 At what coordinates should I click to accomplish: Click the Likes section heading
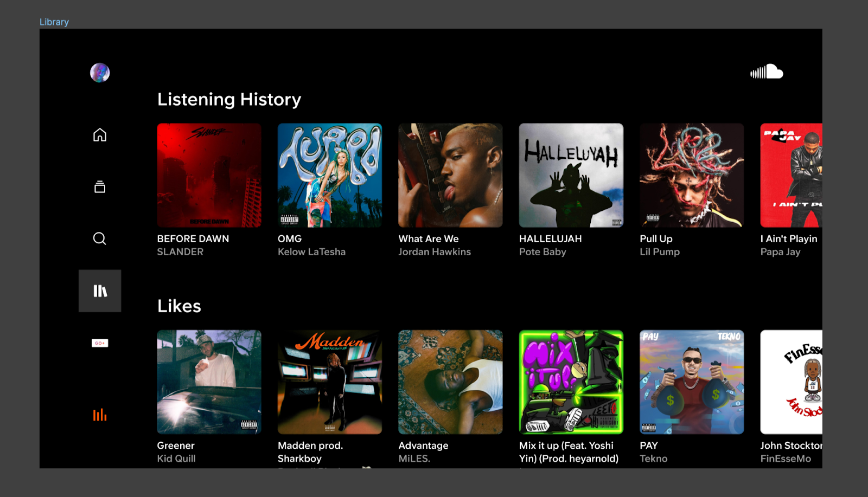(x=179, y=306)
